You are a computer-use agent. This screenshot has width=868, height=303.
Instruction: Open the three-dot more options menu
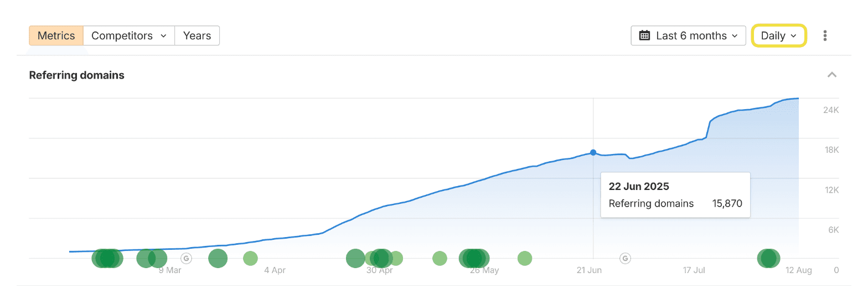825,35
